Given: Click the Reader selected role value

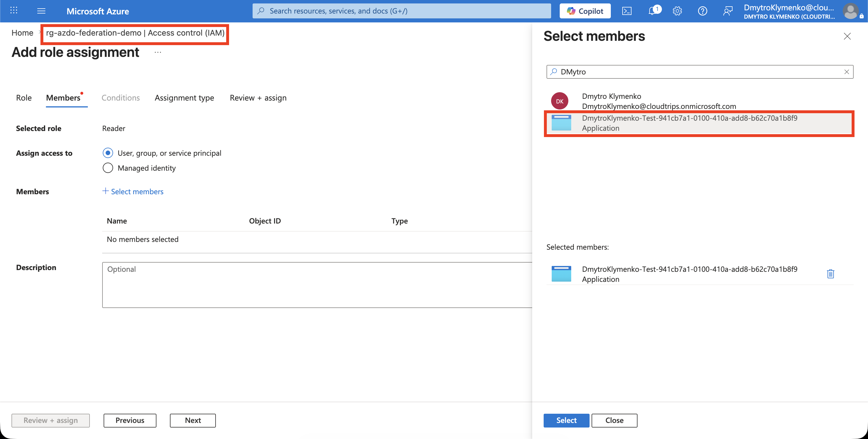Looking at the screenshot, I should (x=114, y=128).
